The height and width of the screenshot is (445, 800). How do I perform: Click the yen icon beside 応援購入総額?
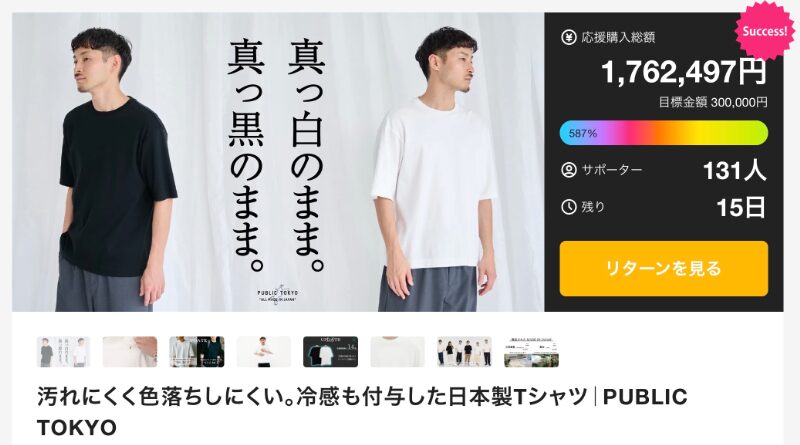(x=568, y=37)
